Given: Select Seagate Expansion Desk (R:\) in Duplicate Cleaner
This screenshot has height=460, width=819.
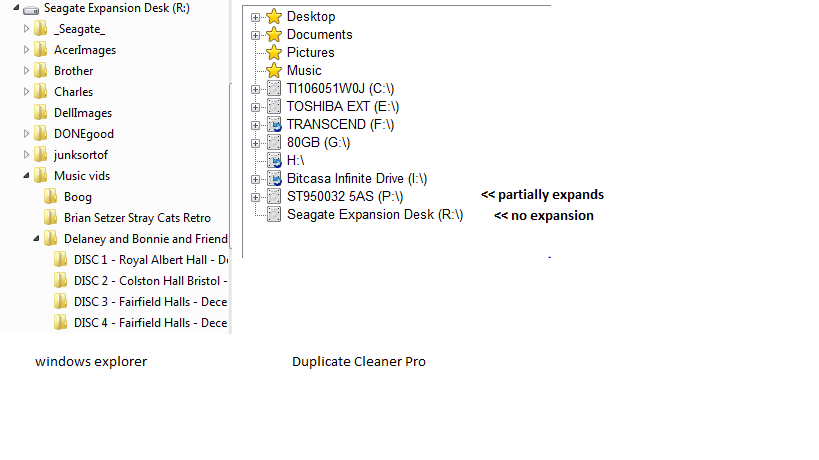Looking at the screenshot, I should tap(374, 215).
